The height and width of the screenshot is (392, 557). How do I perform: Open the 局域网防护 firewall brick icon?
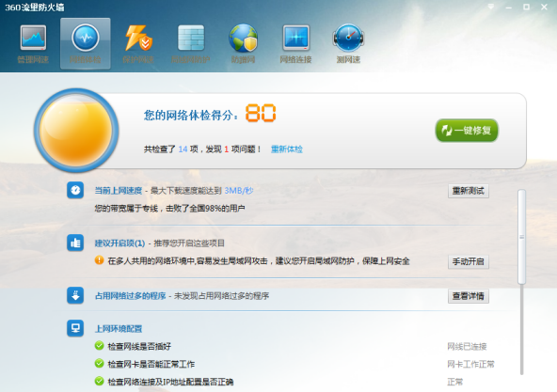click(191, 43)
